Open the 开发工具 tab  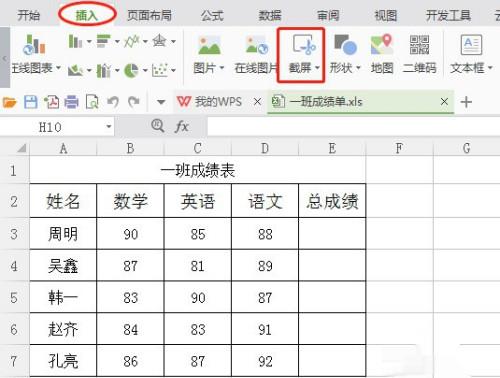tap(448, 15)
